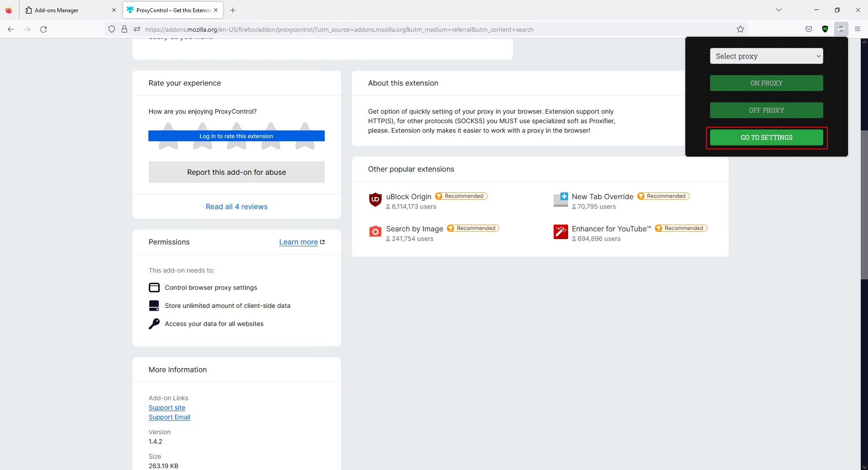Click the third rating star
This screenshot has height=470, width=868.
click(x=237, y=135)
